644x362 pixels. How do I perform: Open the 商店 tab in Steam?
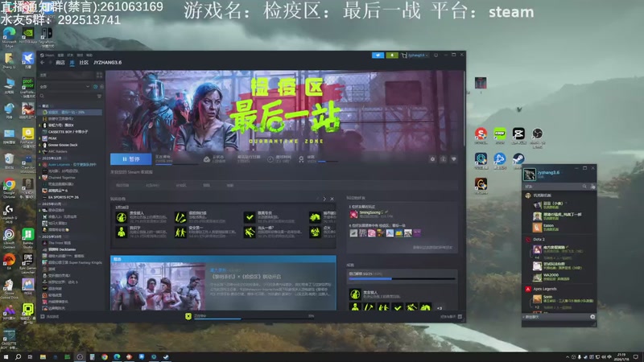point(60,63)
